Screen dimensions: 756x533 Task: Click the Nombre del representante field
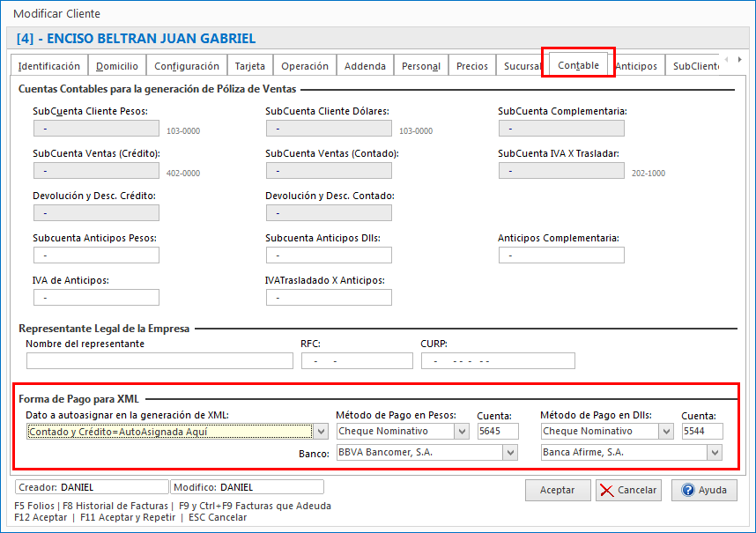click(x=159, y=360)
